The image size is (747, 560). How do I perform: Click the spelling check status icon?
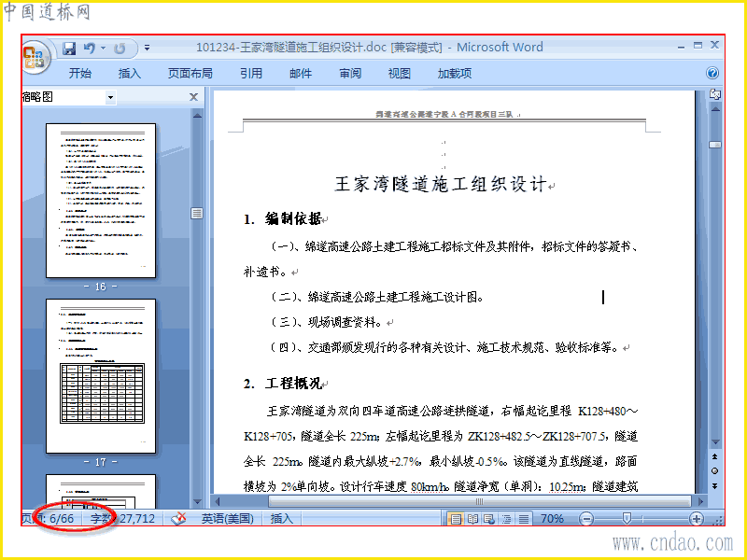(178, 518)
